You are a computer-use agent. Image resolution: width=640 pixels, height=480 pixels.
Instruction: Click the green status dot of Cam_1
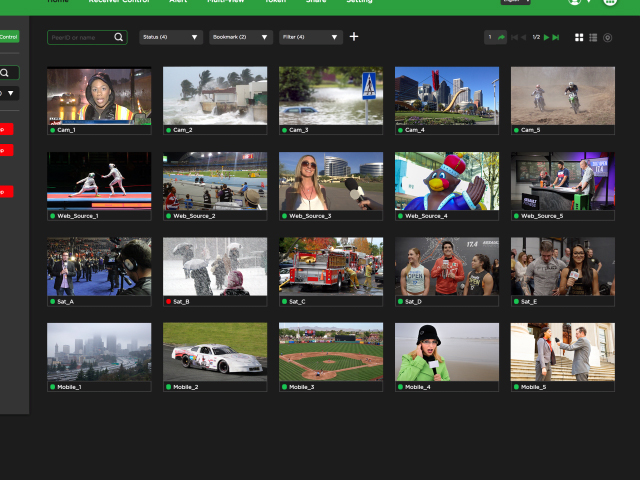pyautogui.click(x=52, y=130)
